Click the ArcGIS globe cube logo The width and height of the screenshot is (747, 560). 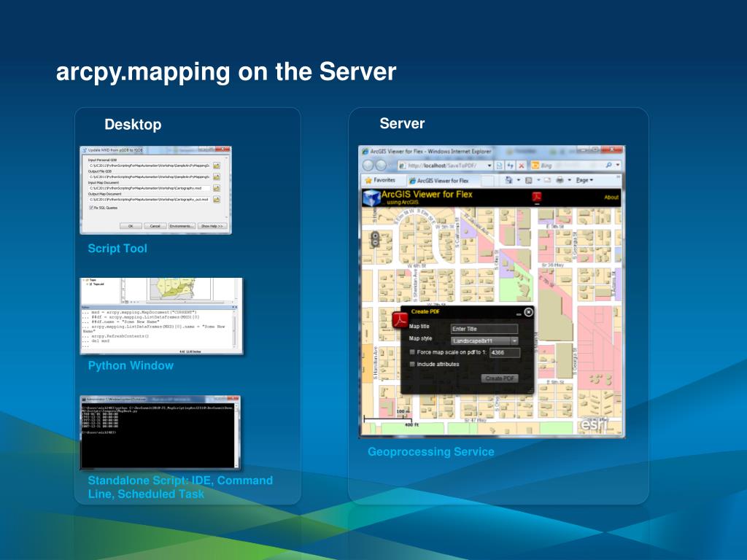click(x=371, y=198)
